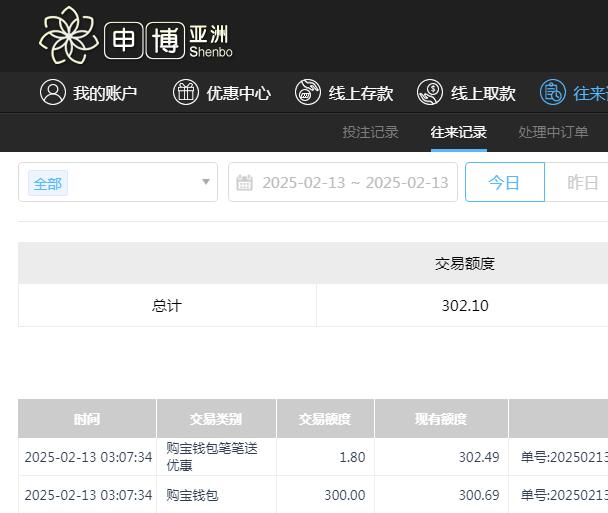Click the 交易额度 summary header

465,264
